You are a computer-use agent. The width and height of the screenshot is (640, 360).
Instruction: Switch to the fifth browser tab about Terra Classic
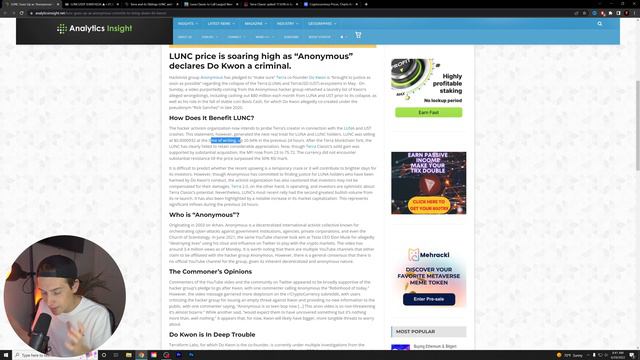[271, 4]
